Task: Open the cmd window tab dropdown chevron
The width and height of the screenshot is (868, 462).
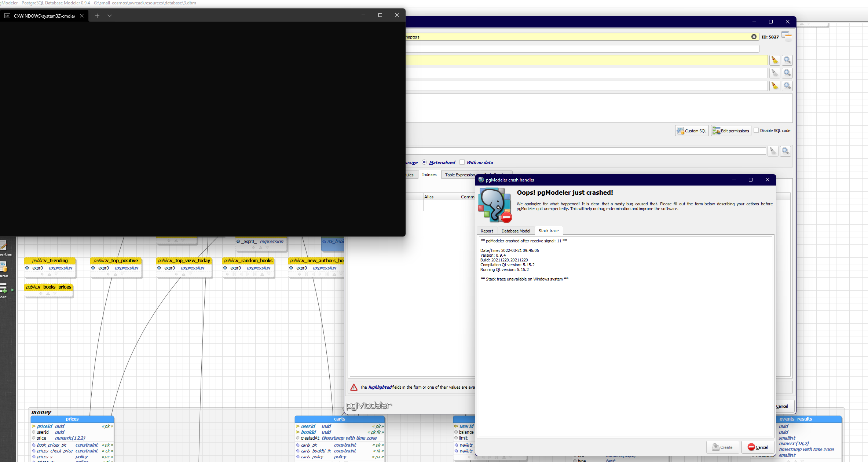Action: click(110, 16)
